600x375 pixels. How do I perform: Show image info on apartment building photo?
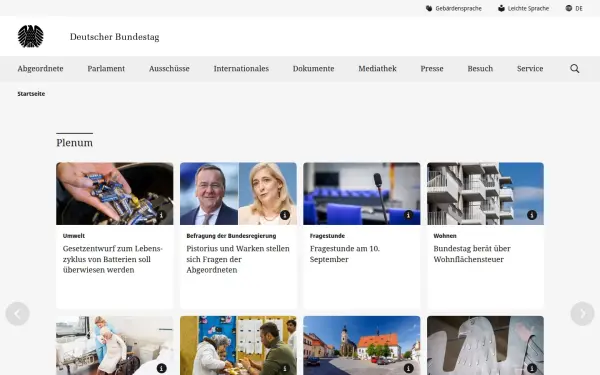point(532,215)
